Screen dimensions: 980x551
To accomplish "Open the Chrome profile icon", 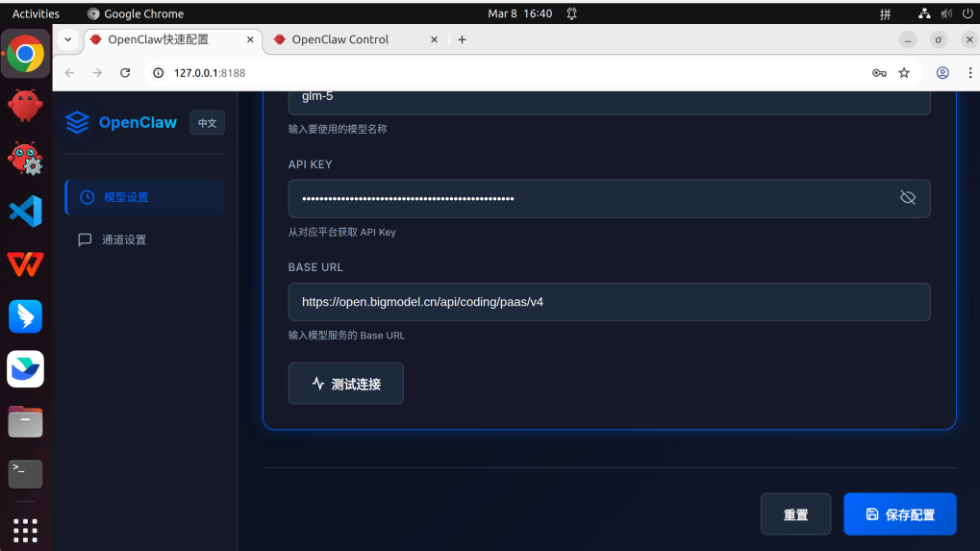I will [x=942, y=73].
